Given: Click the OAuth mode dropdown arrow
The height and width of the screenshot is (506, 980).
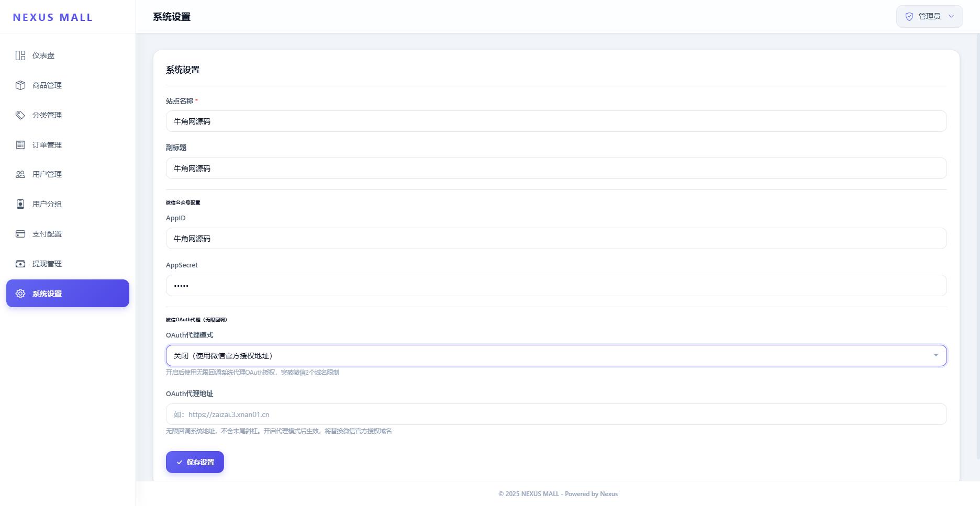Looking at the screenshot, I should [936, 355].
